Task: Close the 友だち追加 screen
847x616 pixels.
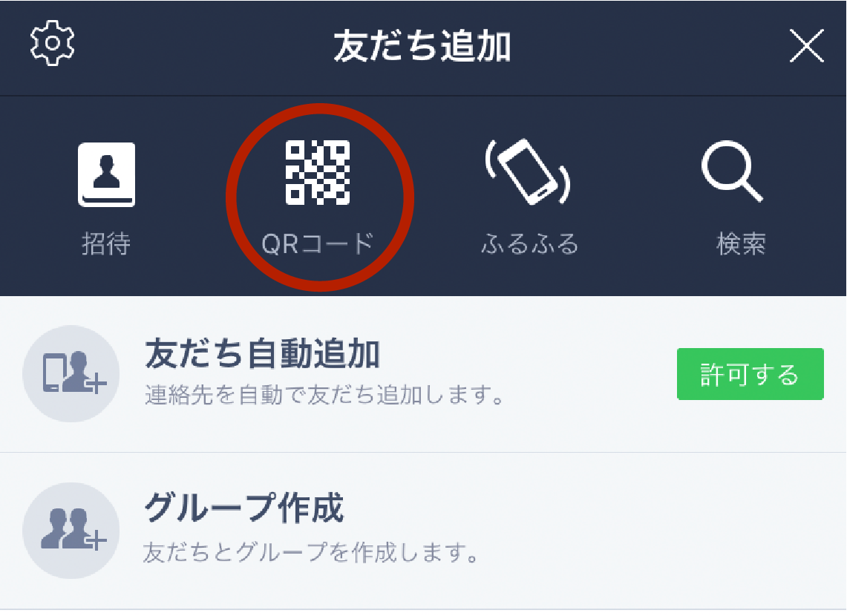Action: pos(806,46)
